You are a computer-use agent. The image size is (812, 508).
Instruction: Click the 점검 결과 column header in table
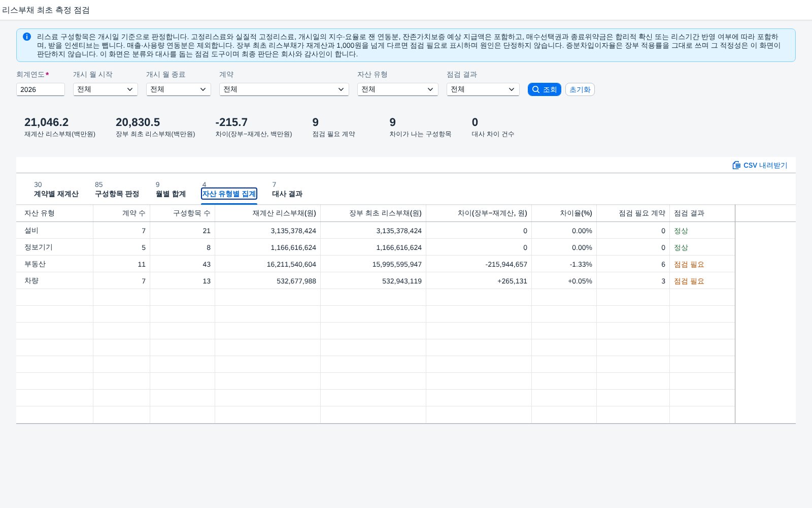click(x=702, y=213)
